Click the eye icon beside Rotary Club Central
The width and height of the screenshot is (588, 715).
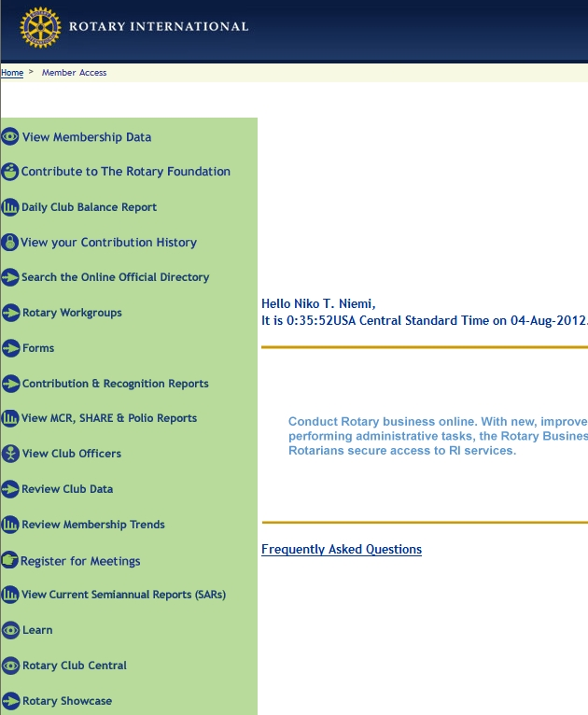[11, 666]
